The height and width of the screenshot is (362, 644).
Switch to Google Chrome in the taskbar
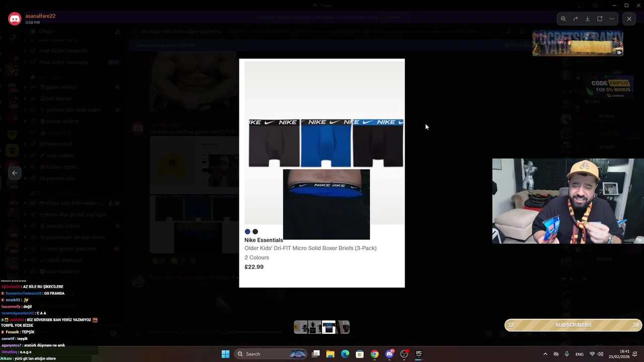pos(374,354)
